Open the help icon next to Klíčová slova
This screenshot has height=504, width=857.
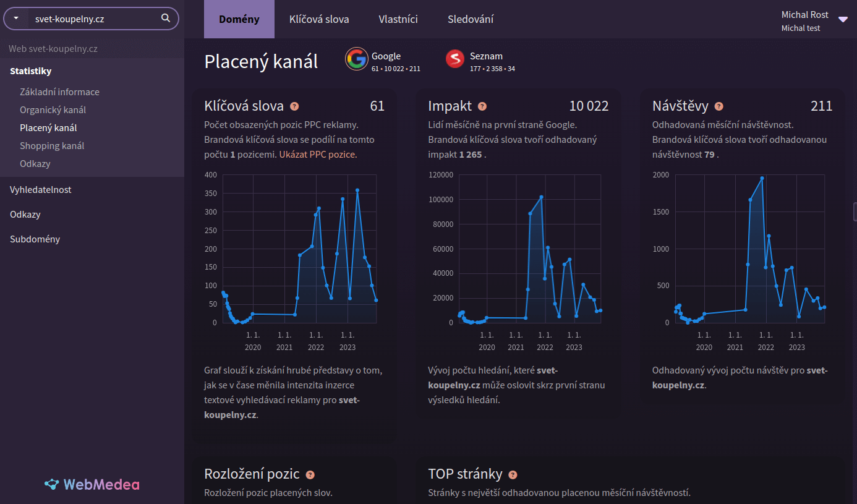tap(294, 106)
